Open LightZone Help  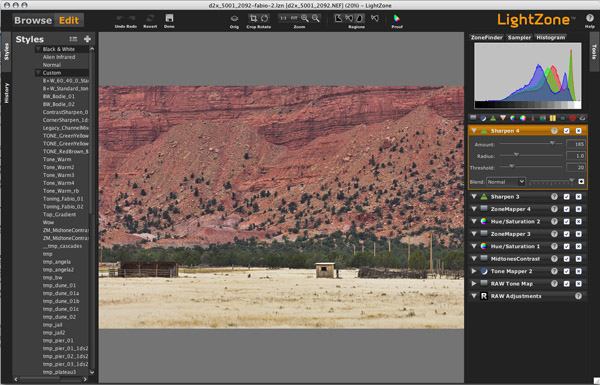[x=590, y=18]
